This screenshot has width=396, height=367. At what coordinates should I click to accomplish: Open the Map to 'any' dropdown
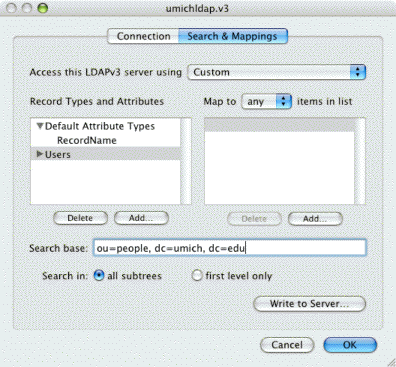pyautogui.click(x=266, y=101)
